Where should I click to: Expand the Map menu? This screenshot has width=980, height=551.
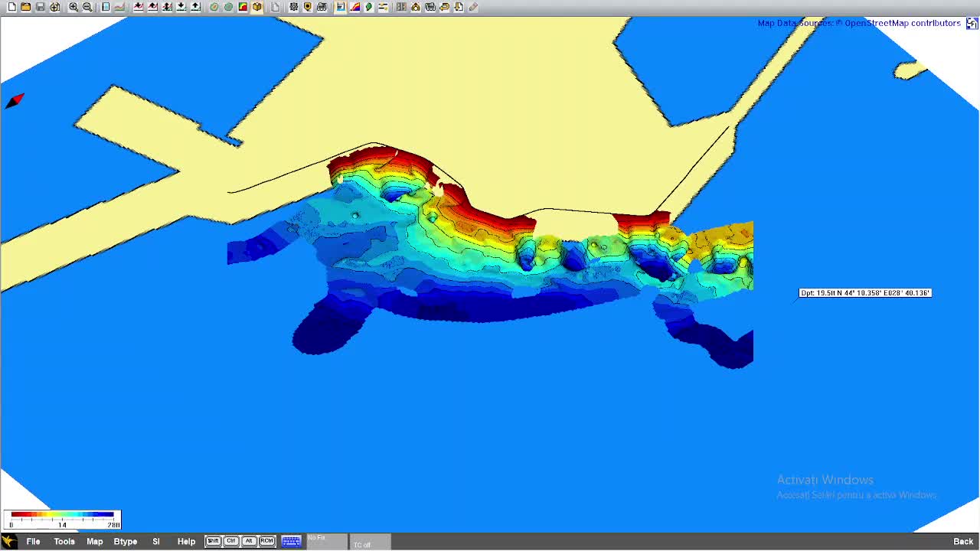(95, 541)
